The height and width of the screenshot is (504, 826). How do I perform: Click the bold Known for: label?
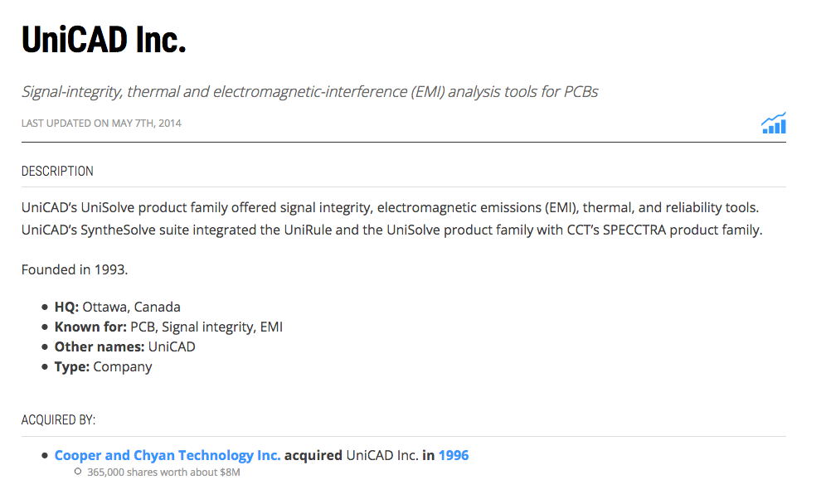(x=90, y=327)
